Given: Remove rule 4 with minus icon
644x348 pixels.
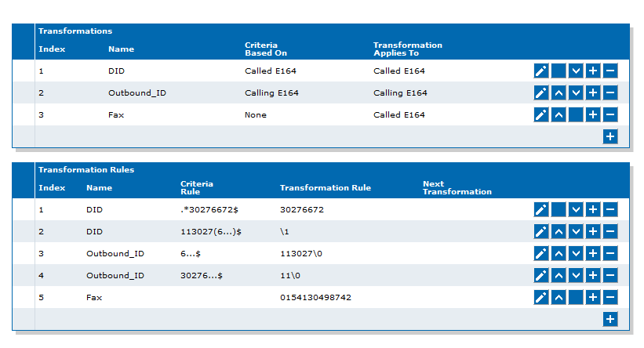Looking at the screenshot, I should tap(610, 275).
